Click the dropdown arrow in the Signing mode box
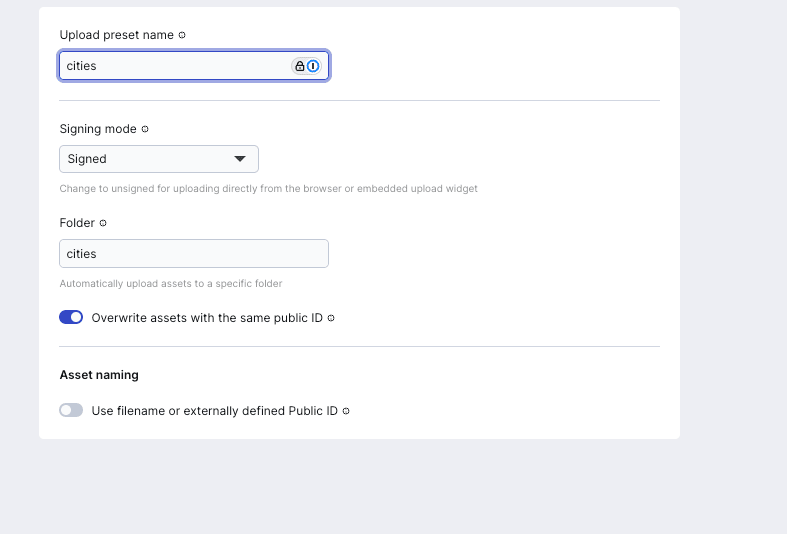The width and height of the screenshot is (787, 534). pos(240,159)
